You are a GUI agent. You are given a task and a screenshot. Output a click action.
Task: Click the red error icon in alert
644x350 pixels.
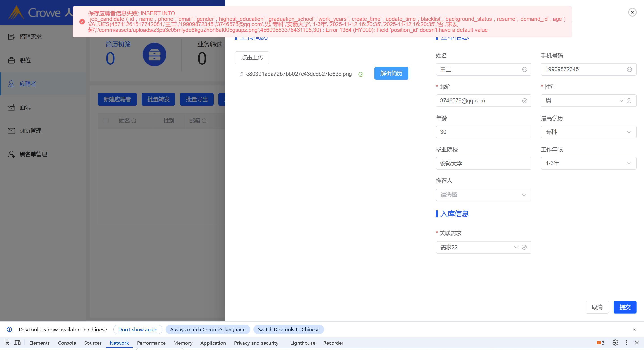tap(82, 22)
